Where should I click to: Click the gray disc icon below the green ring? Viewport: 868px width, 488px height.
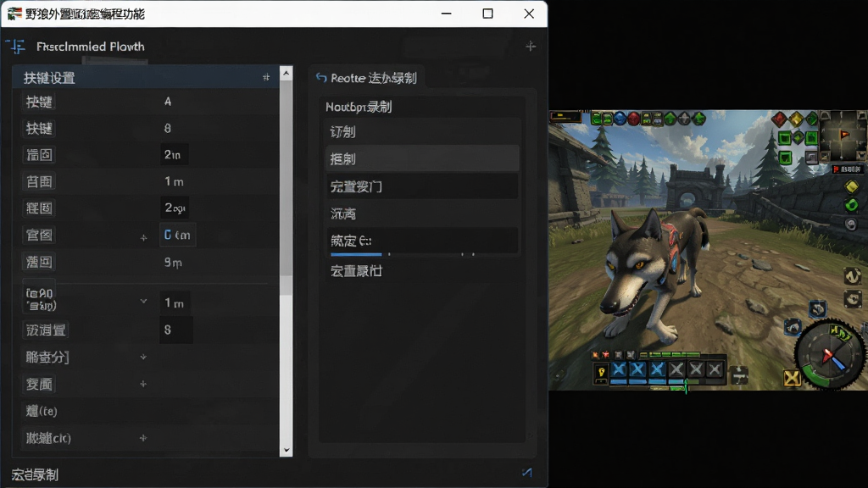(851, 224)
